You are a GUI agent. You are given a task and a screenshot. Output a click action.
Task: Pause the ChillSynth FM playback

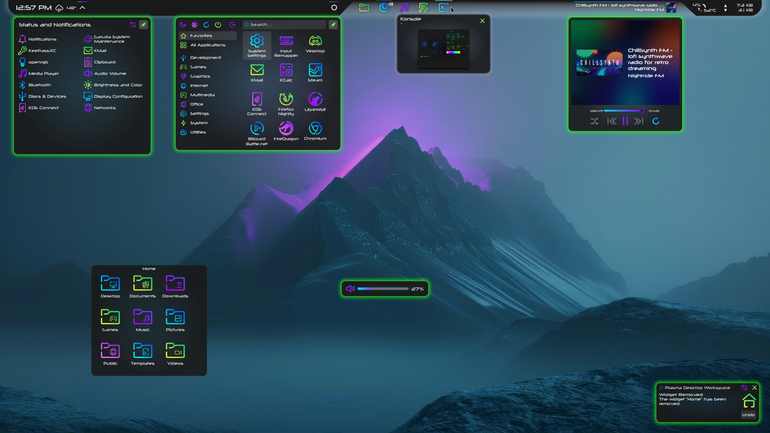coord(625,121)
